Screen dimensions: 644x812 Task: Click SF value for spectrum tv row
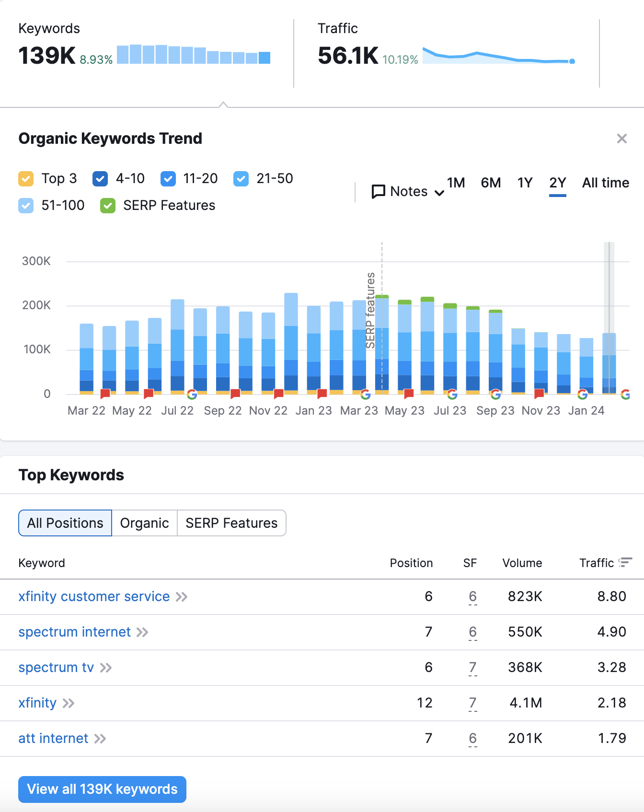(472, 668)
